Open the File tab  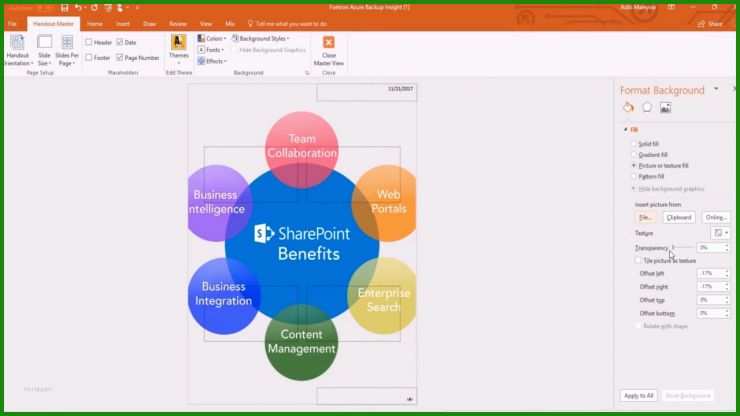click(x=12, y=24)
